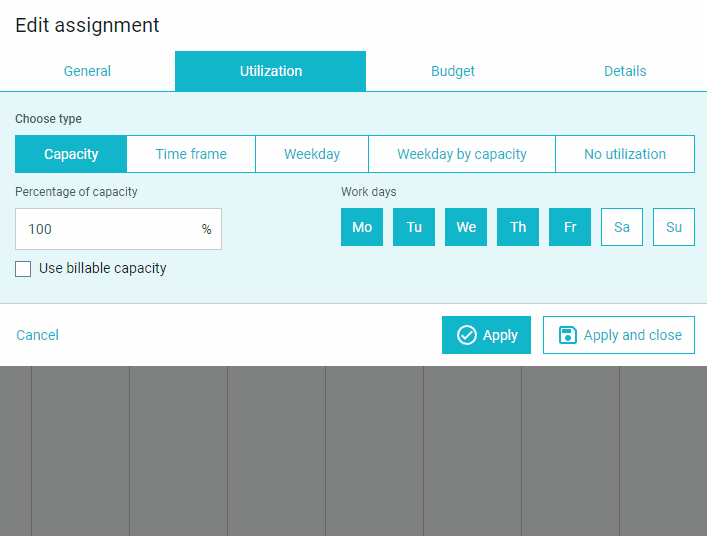Click the Apply button

(486, 335)
